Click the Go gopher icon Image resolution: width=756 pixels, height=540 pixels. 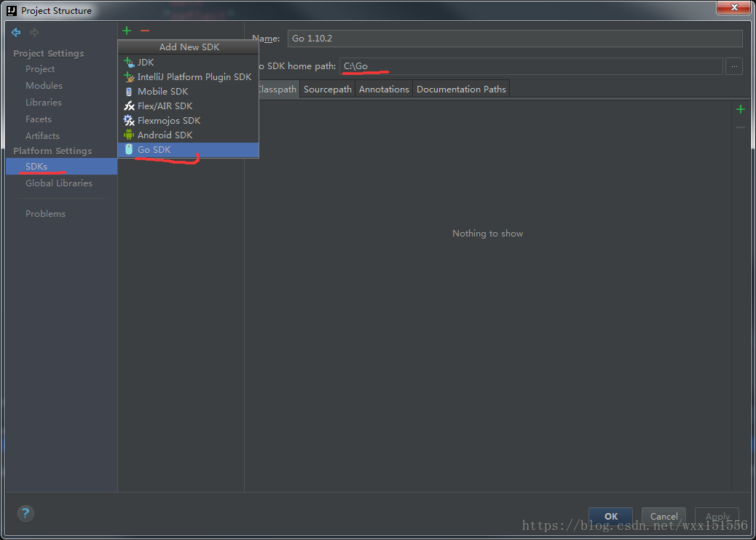(129, 150)
